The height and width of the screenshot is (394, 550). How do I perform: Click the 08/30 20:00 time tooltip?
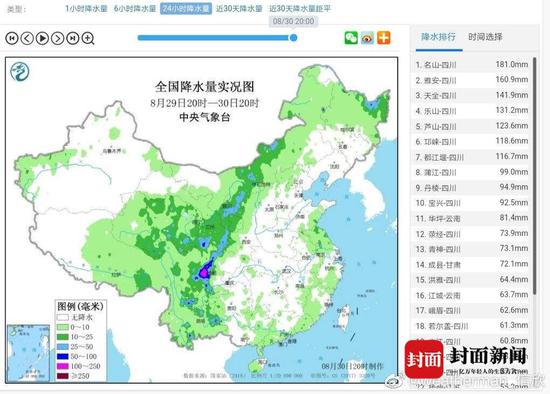coord(294,21)
